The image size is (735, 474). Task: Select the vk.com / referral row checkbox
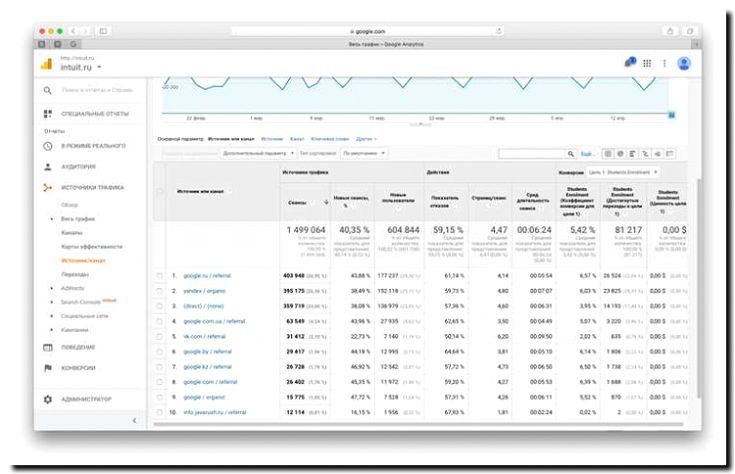pyautogui.click(x=160, y=336)
